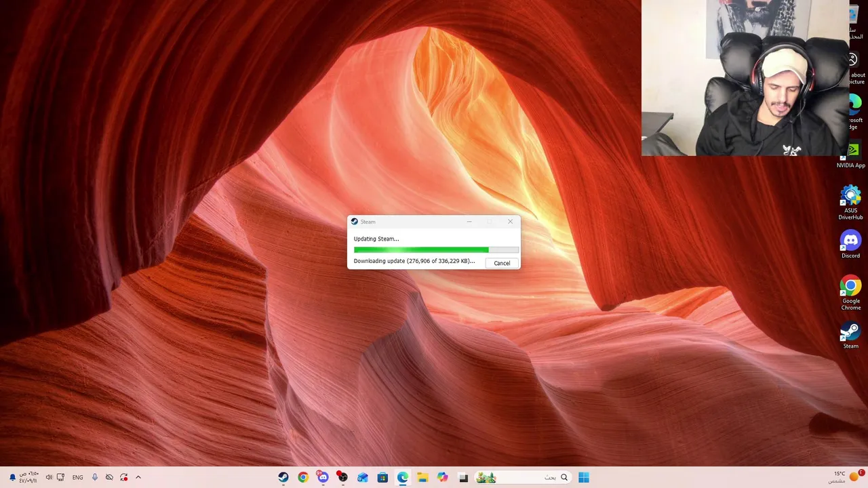868x488 pixels.
Task: Minimize the Steam updater dialog
Action: (x=469, y=222)
